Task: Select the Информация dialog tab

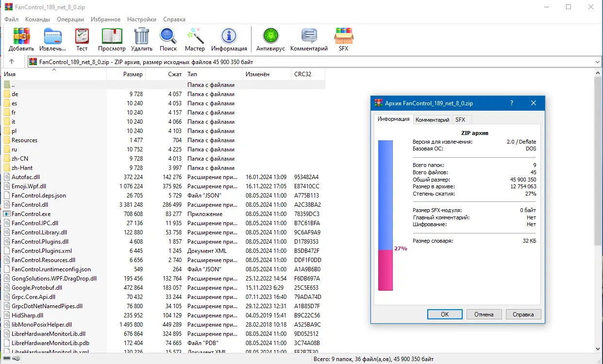Action: (393, 119)
